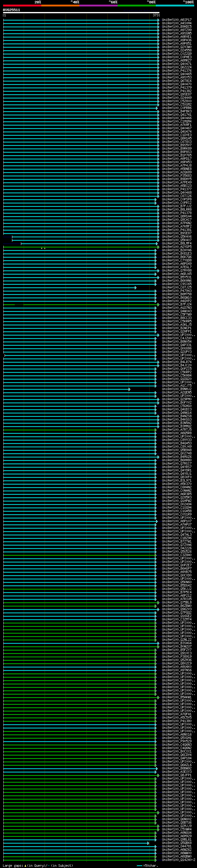The image size is (197, 868).
Task: Select green hit label UniRef100_A2YGP5
Action: 176,247
